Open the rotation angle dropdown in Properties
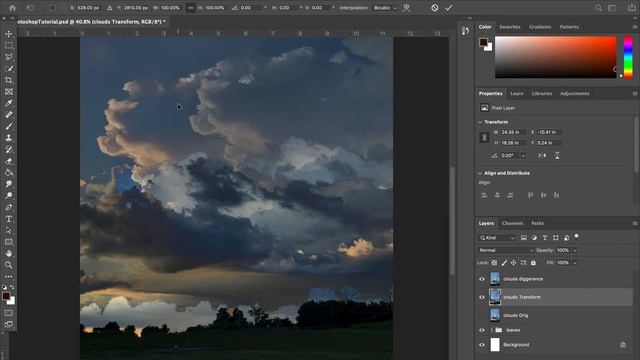Image resolution: width=640 pixels, height=360 pixels. point(523,156)
